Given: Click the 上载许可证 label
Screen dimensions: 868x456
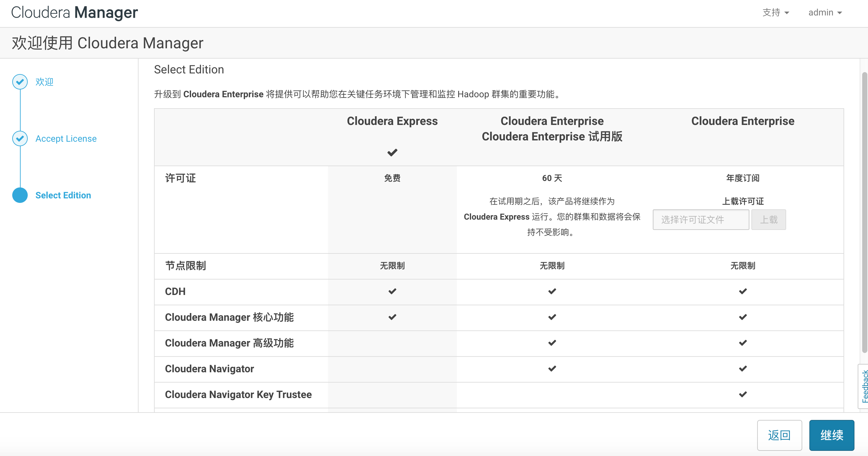Looking at the screenshot, I should [x=743, y=201].
